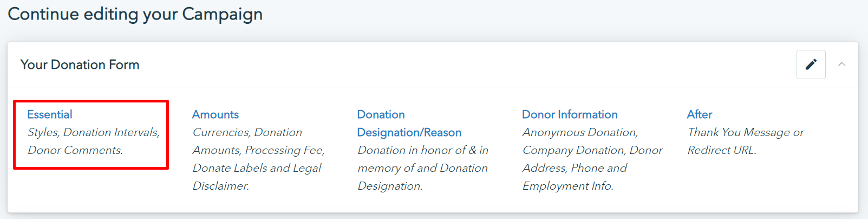Click the pencil edit icon
The width and height of the screenshot is (868, 219).
click(811, 65)
